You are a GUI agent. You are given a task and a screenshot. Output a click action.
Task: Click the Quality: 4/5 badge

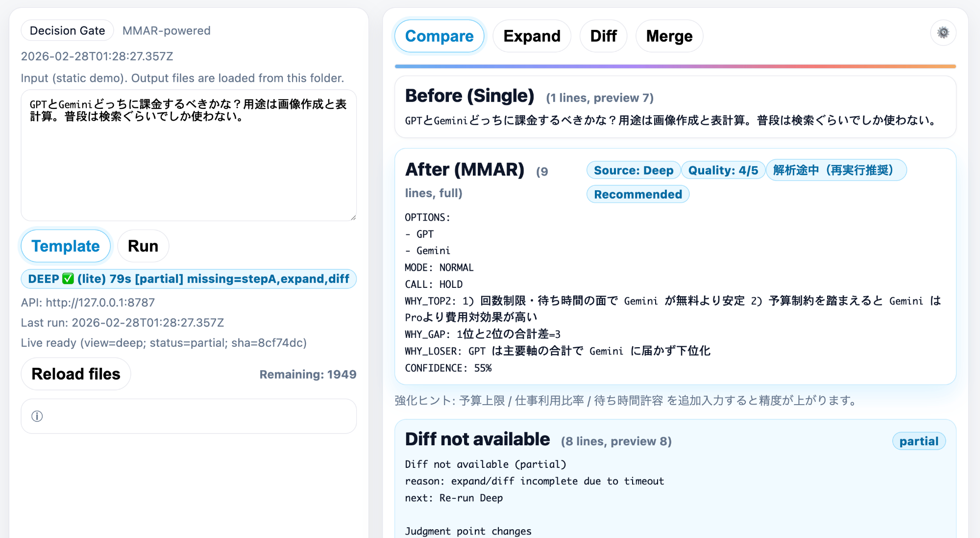[x=723, y=170]
